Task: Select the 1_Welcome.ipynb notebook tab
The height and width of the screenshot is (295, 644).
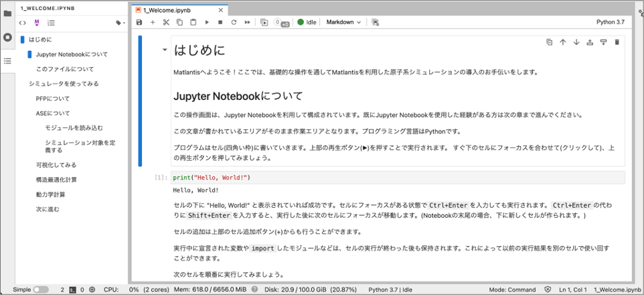Action: [167, 10]
